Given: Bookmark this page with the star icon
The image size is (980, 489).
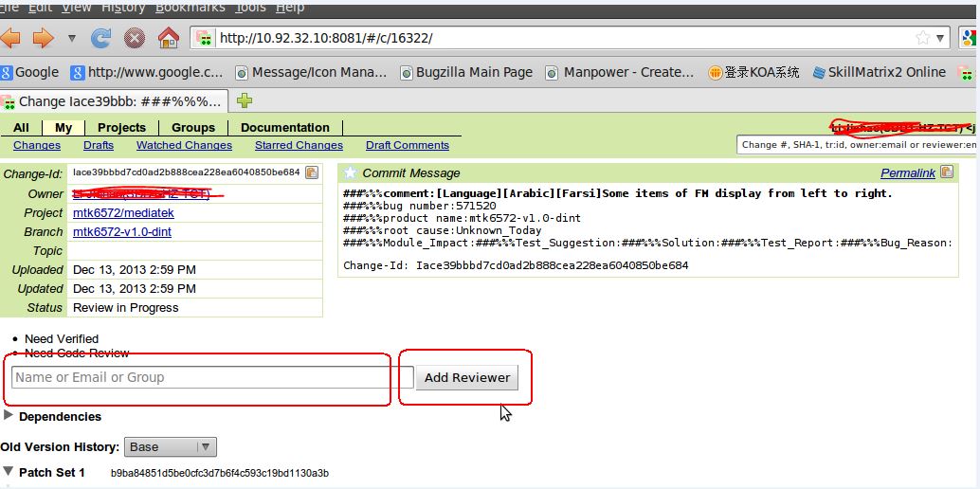Looking at the screenshot, I should (922, 38).
